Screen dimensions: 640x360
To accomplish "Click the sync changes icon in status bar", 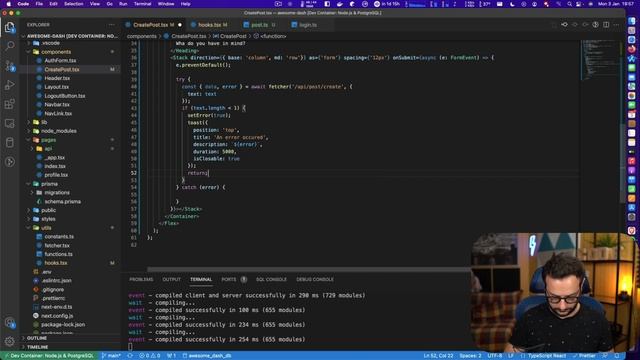I will click(130, 356).
